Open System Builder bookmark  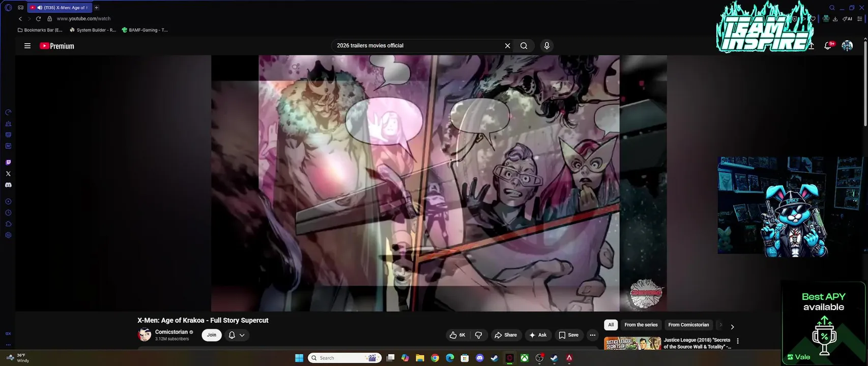[x=93, y=30]
